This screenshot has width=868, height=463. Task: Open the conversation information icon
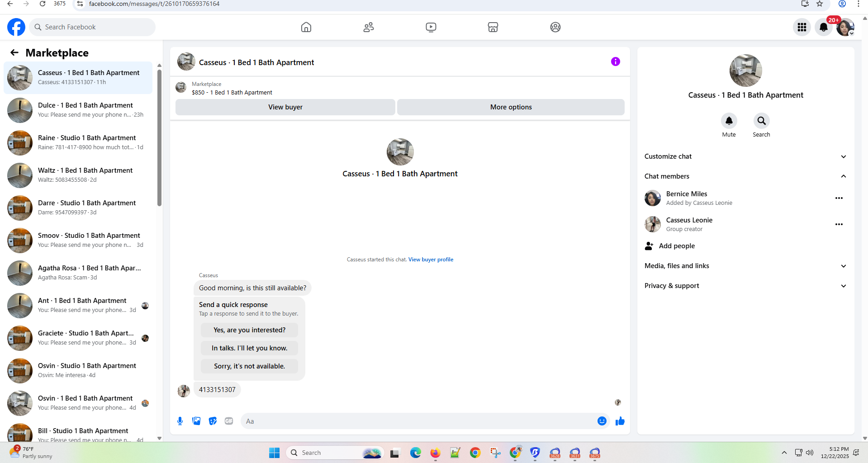[x=616, y=61]
